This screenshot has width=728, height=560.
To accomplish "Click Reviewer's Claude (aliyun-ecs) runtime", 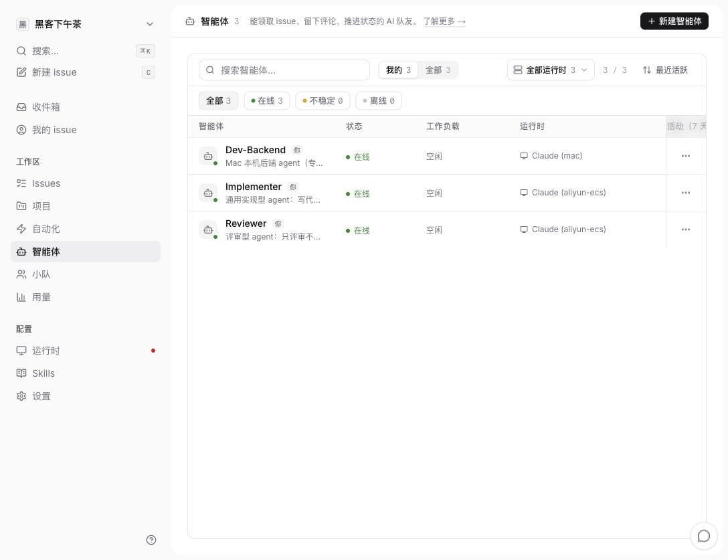I will pos(563,229).
